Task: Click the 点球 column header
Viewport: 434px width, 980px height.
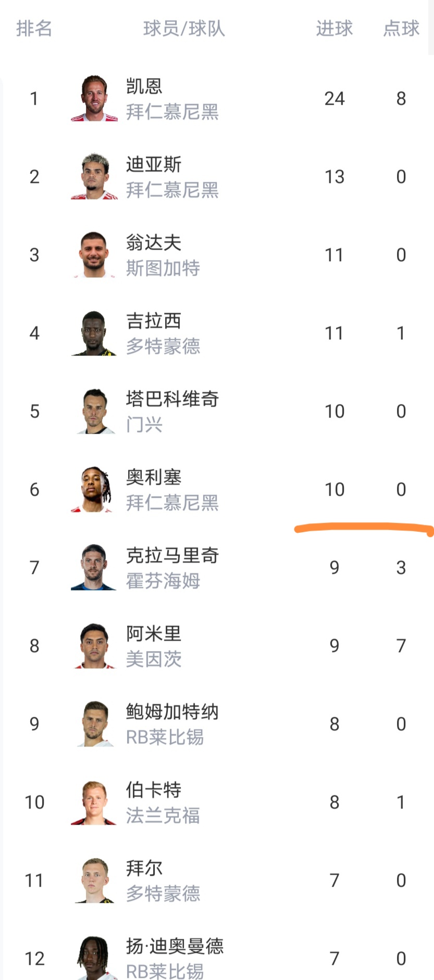Action: click(x=401, y=28)
